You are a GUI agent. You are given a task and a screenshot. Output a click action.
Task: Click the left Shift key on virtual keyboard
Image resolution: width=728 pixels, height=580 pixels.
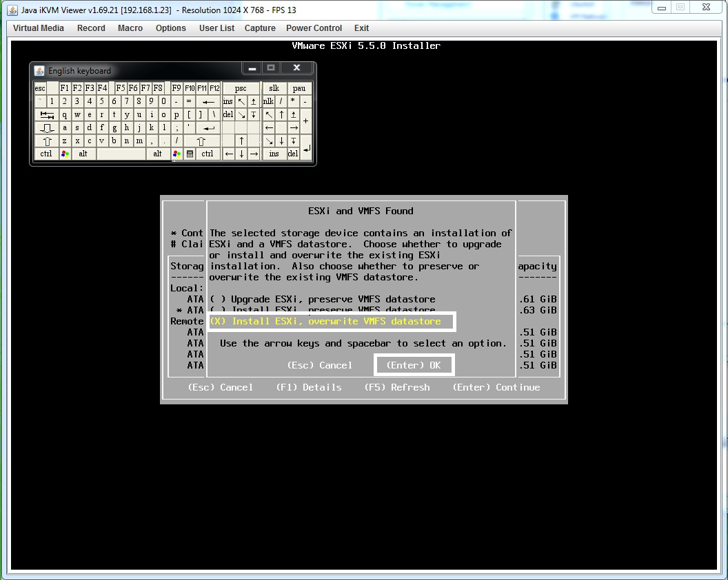coord(47,141)
